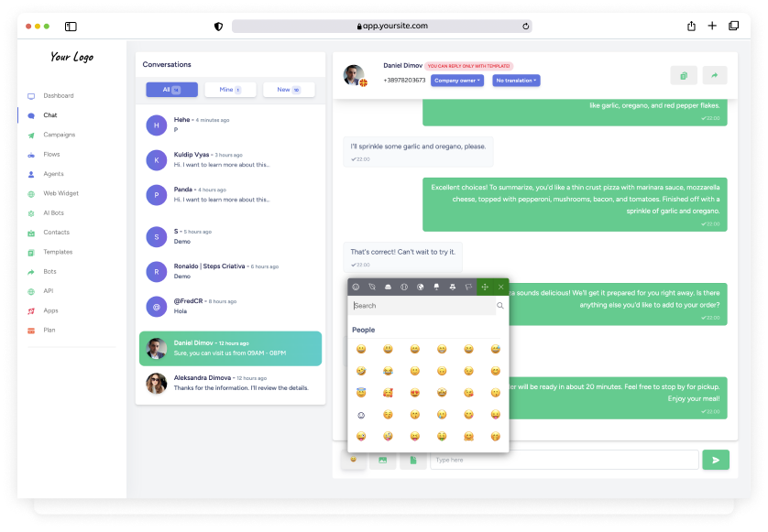Click the green send message button
The height and width of the screenshot is (532, 768).
716,460
